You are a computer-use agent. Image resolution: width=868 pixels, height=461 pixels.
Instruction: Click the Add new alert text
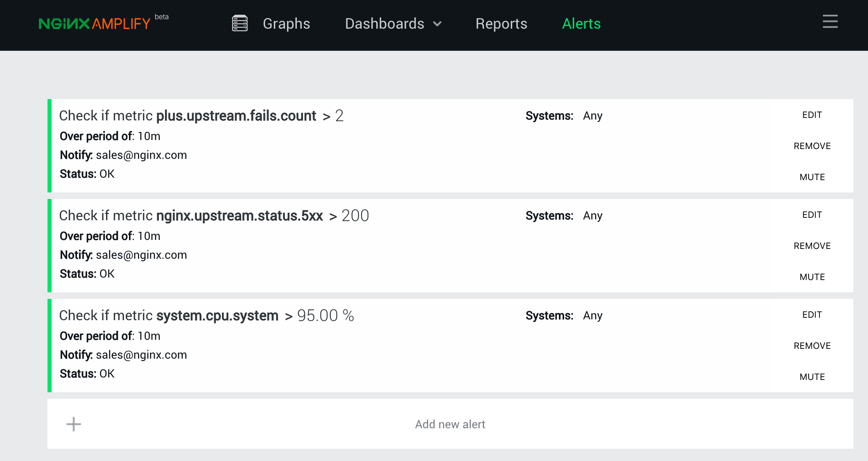pos(450,424)
